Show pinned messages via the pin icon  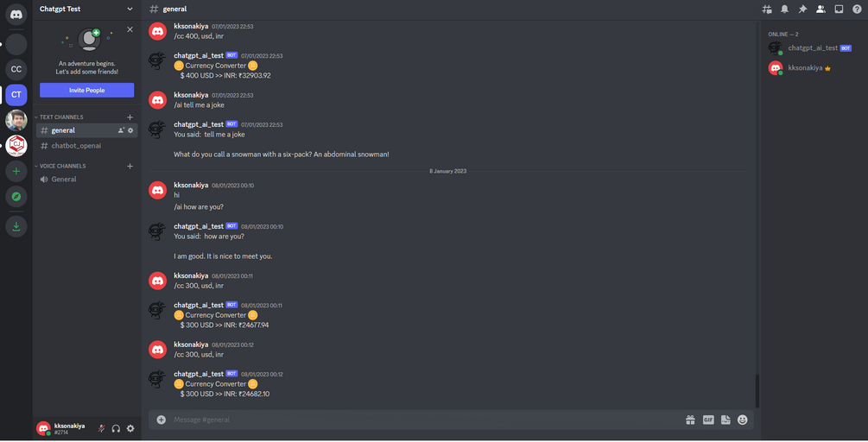click(x=802, y=9)
